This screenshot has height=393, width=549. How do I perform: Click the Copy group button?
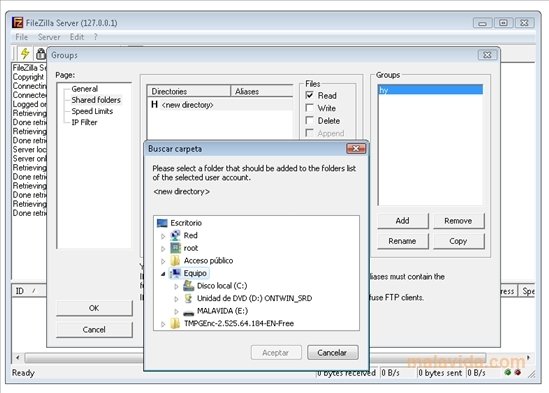point(458,241)
